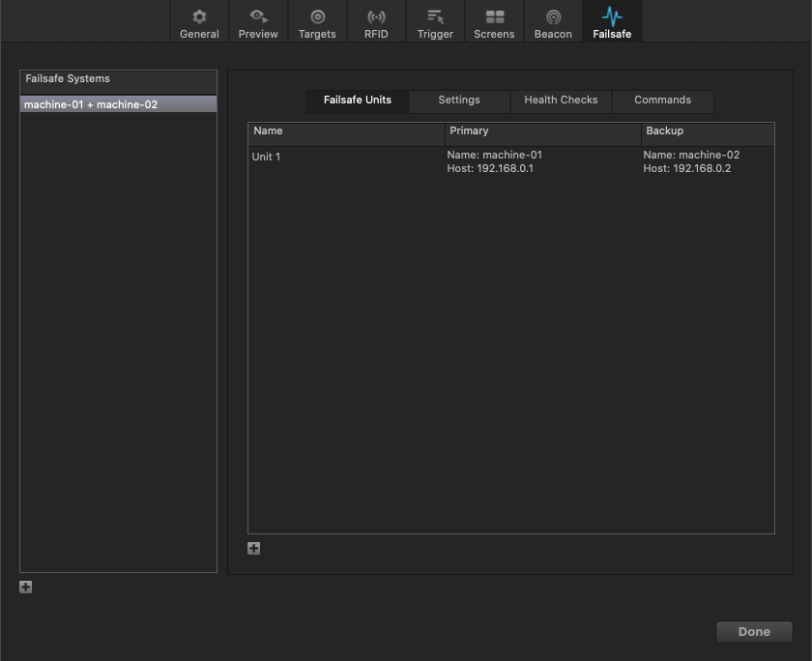The height and width of the screenshot is (661, 812).
Task: Open the Targets bullseye icon tab
Action: tap(317, 21)
